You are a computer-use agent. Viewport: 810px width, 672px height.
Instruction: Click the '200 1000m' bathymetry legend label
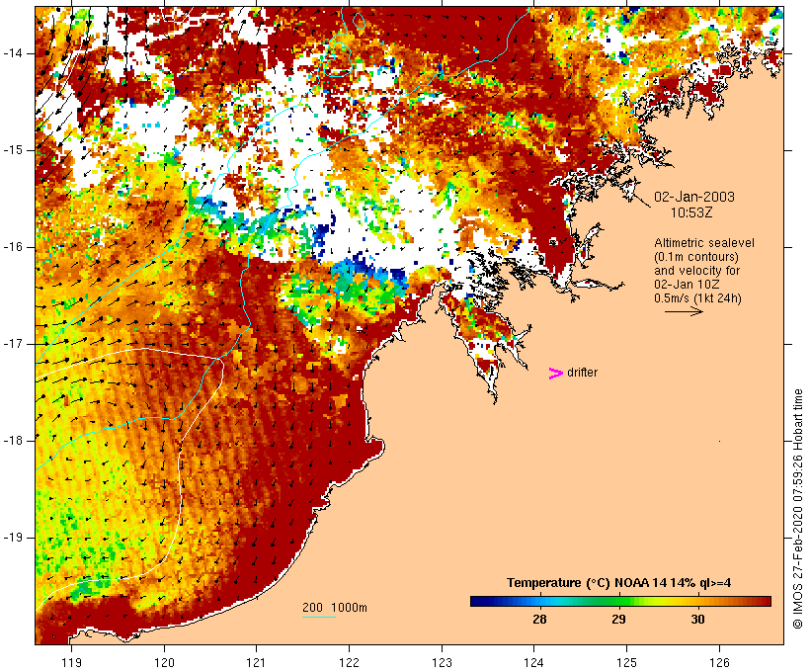(335, 608)
